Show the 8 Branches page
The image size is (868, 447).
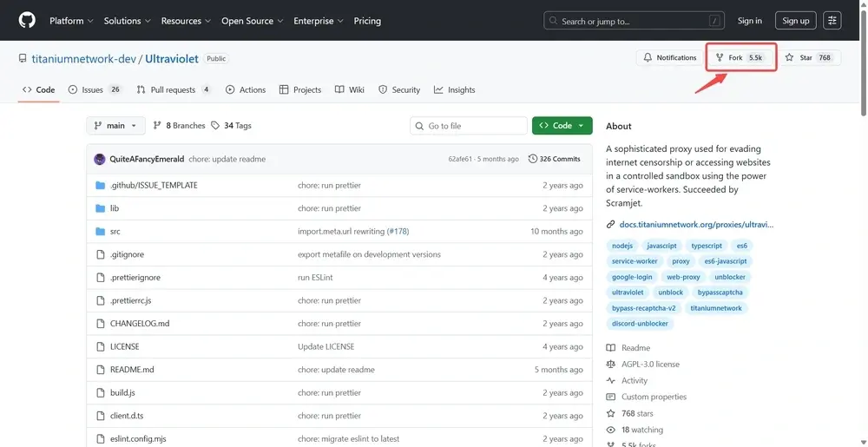coord(179,126)
